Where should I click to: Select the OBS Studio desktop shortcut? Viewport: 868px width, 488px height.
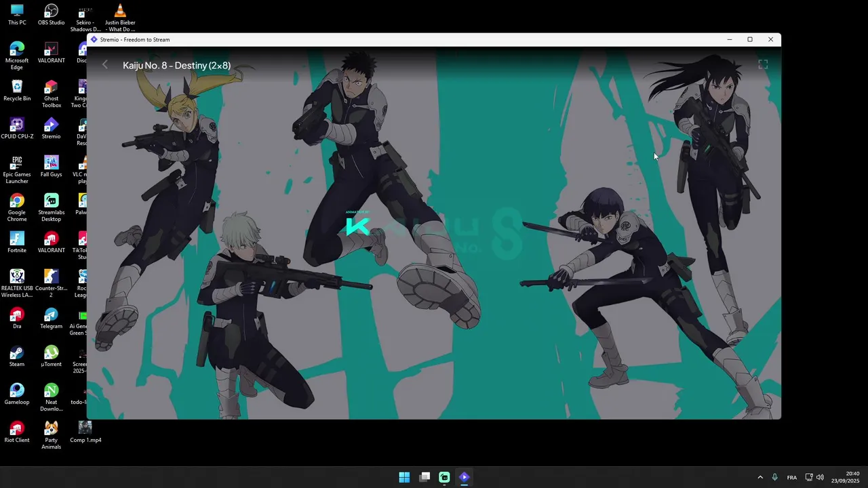pos(51,15)
